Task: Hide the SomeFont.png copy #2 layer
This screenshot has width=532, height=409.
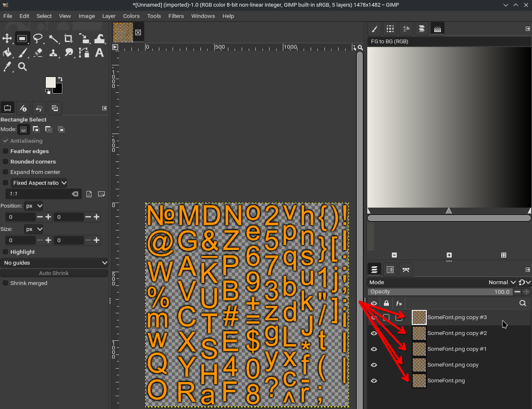Action: pos(374,333)
